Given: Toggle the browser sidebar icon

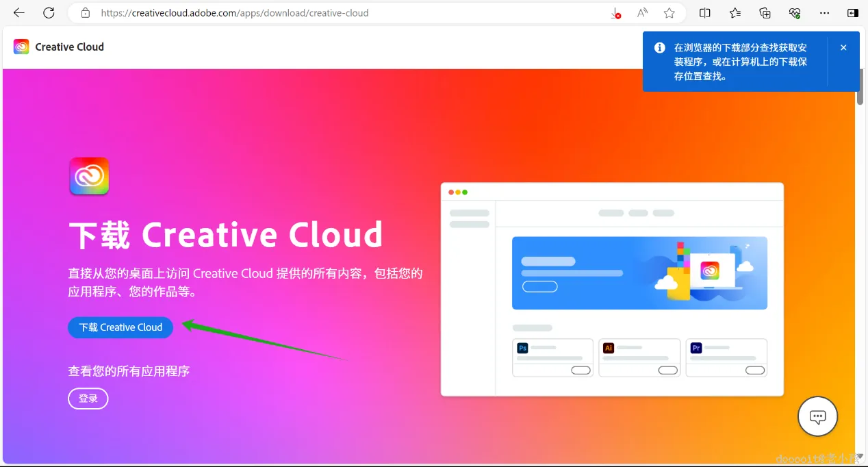Looking at the screenshot, I should click(x=853, y=13).
